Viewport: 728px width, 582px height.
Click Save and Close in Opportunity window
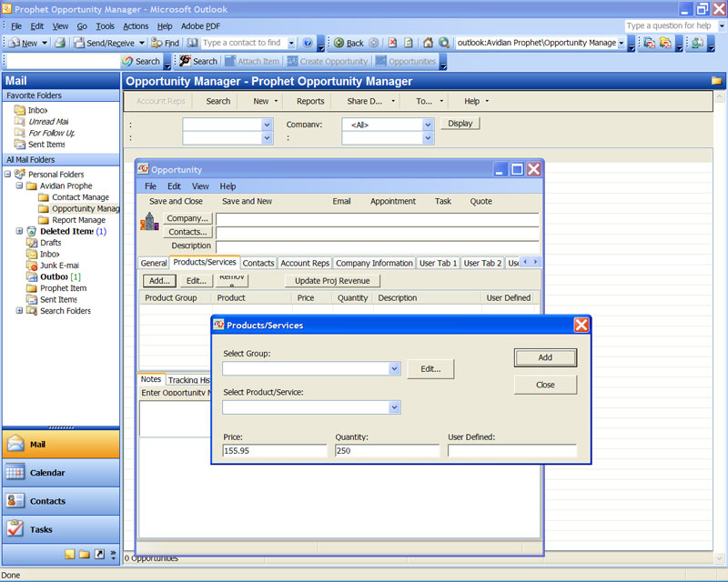pyautogui.click(x=176, y=201)
